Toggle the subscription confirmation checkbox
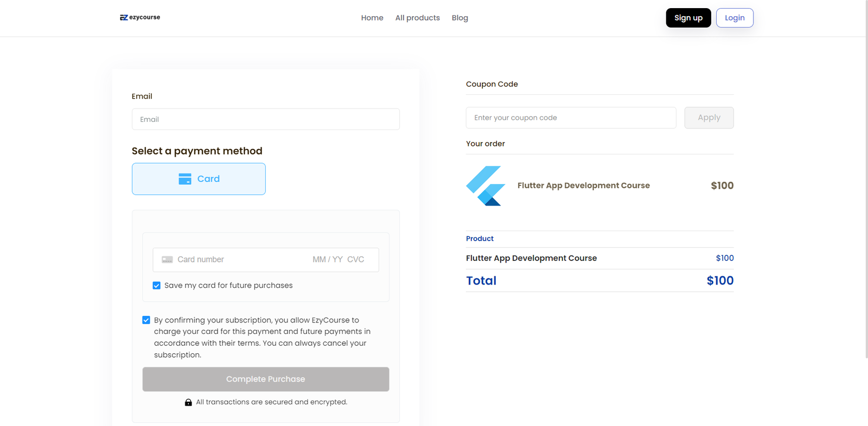The height and width of the screenshot is (426, 868). [x=146, y=320]
